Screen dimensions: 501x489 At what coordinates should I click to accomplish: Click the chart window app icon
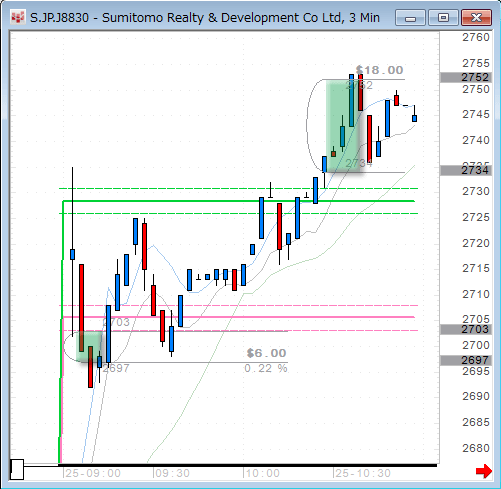17,17
